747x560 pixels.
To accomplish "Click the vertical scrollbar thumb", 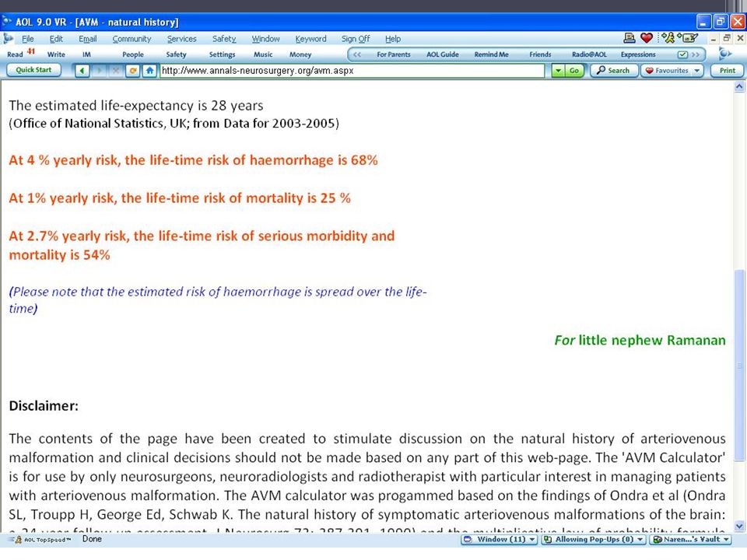I will tap(739, 366).
